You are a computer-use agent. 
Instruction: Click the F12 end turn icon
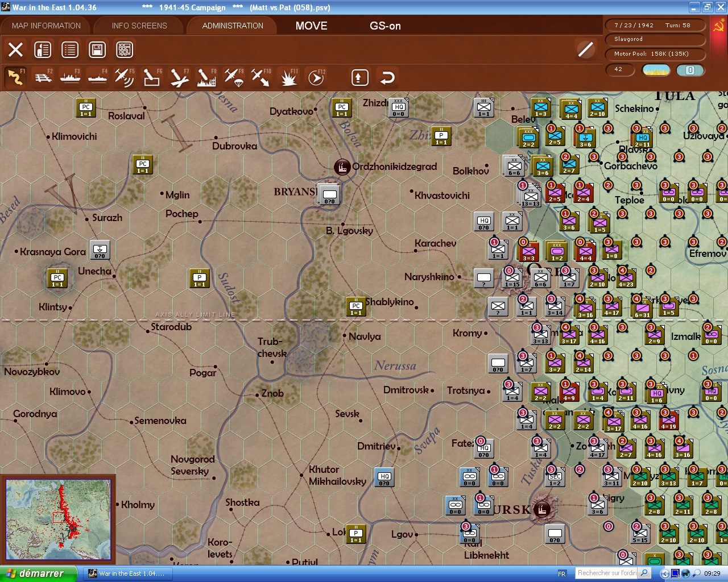[316, 77]
